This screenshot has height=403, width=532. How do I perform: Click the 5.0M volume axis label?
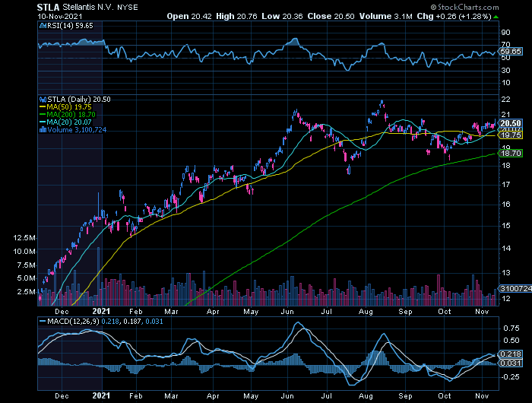[26, 278]
